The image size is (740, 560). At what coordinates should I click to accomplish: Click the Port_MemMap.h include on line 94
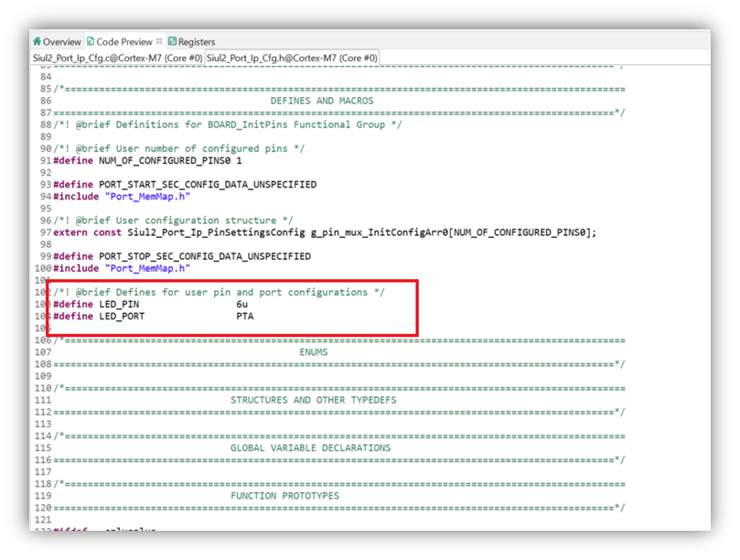[122, 197]
